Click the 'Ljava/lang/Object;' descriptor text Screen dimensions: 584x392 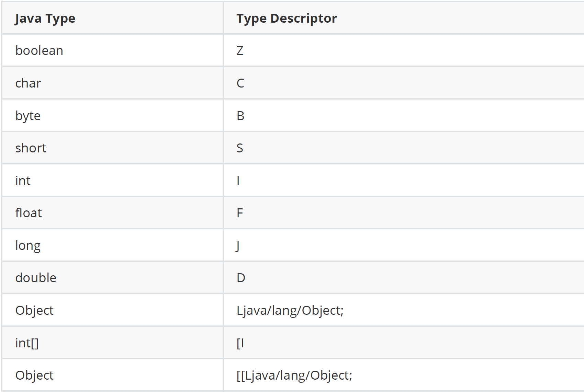pos(290,310)
